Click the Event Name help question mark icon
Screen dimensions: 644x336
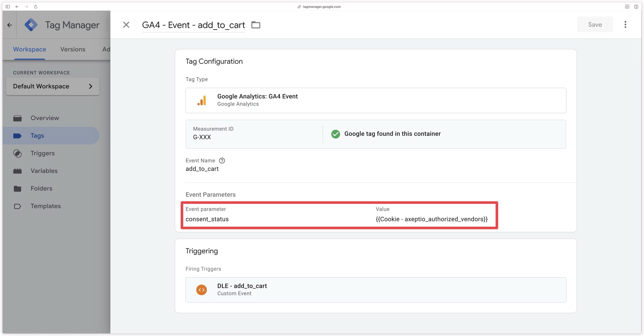pos(222,160)
